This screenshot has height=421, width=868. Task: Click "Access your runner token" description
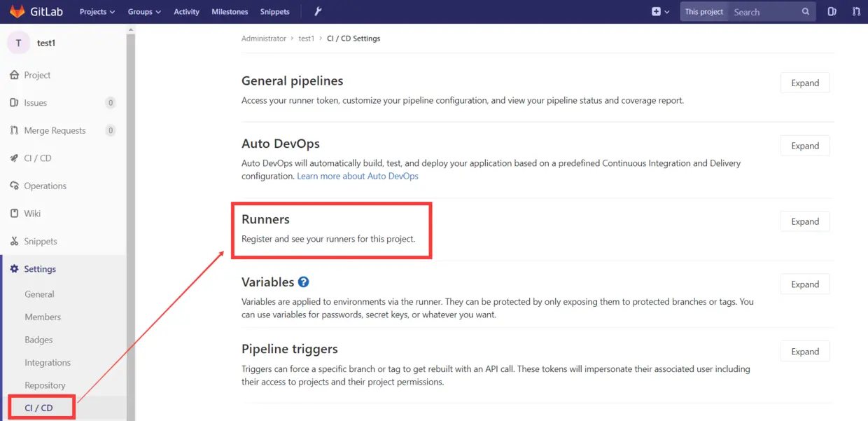tap(463, 100)
